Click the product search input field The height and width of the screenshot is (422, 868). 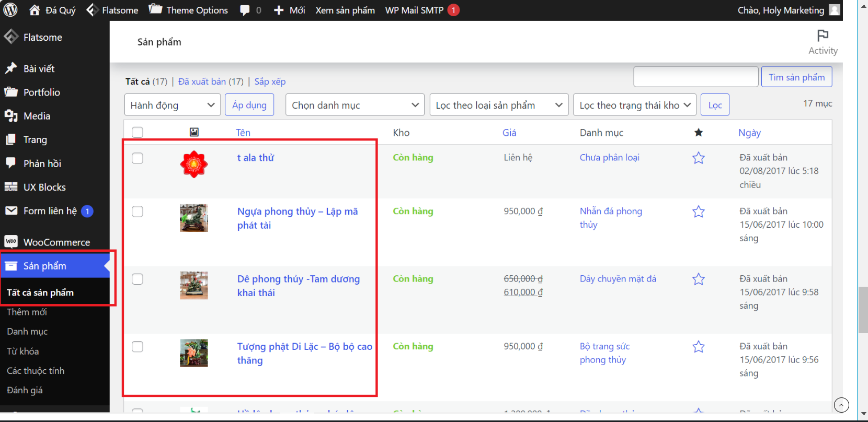[x=695, y=77]
